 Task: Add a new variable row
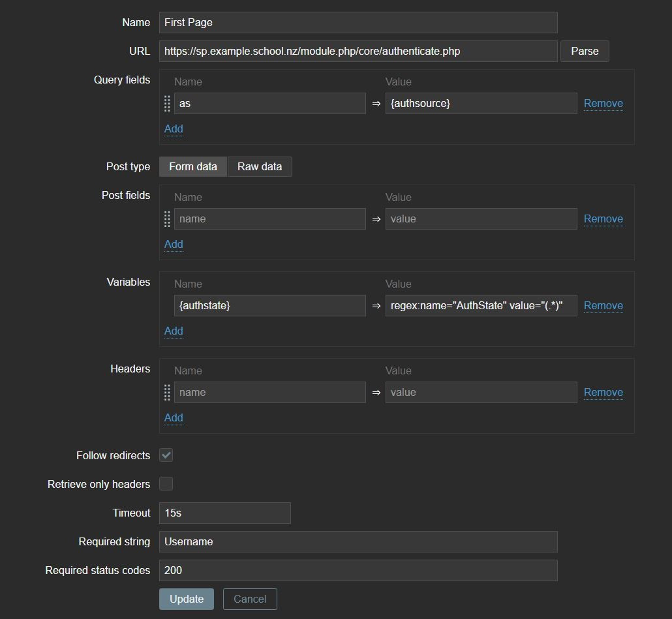point(174,331)
